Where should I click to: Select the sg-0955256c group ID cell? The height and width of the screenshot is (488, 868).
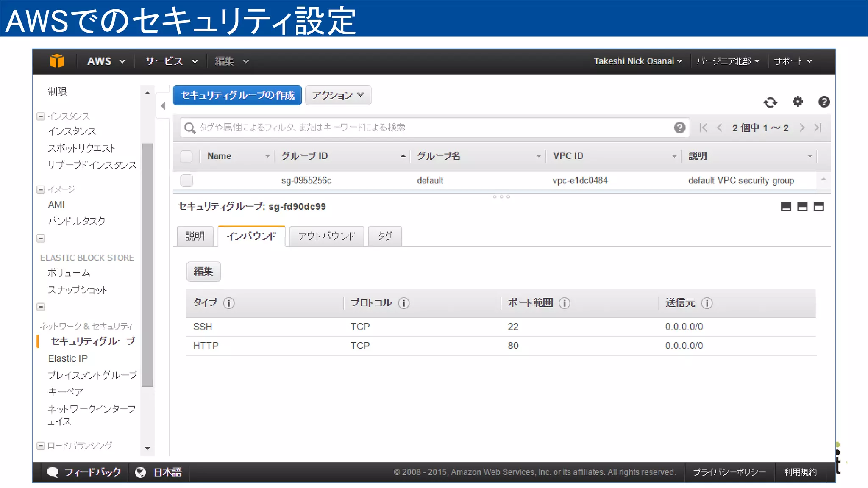coord(306,180)
